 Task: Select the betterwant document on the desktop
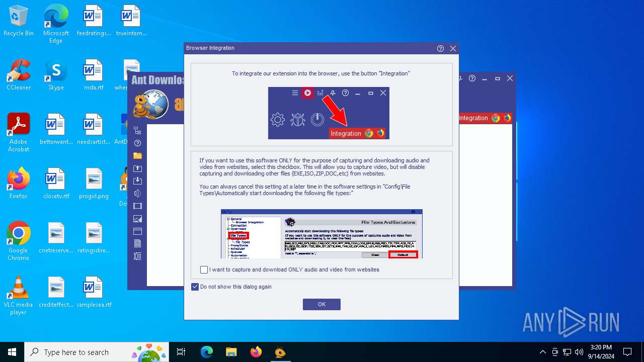coord(56,130)
